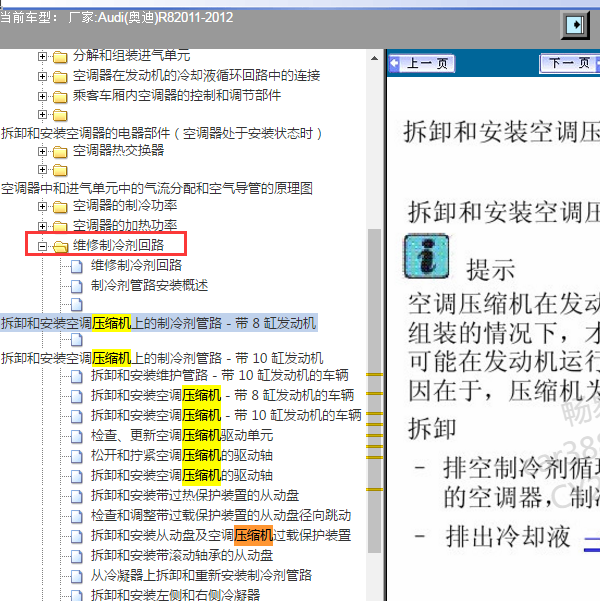Click page icon of 松开和拧紧空调压缩机的驱动轴

pyautogui.click(x=77, y=456)
